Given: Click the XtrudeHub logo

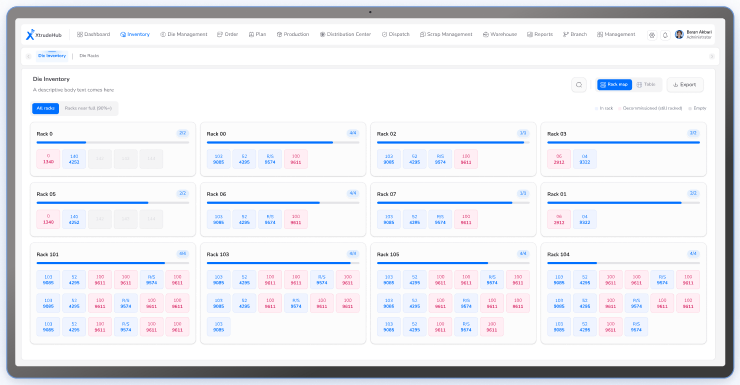Looking at the screenshot, I should pos(43,34).
